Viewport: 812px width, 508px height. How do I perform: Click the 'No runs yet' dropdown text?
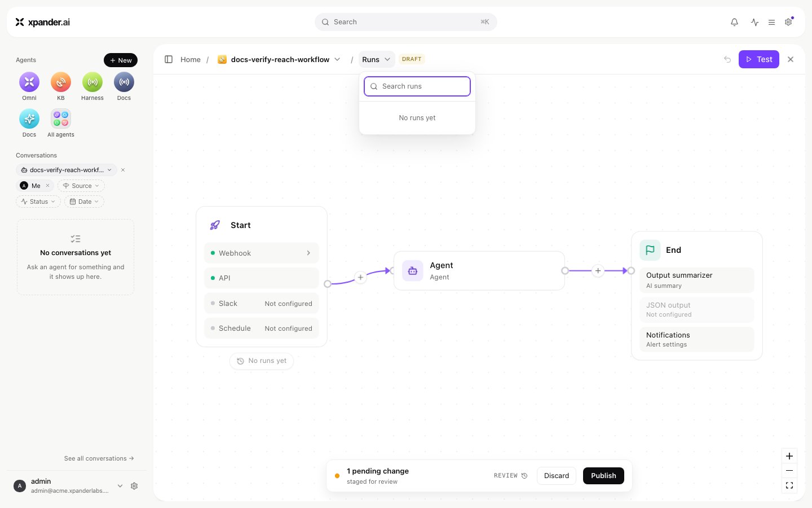click(x=417, y=118)
